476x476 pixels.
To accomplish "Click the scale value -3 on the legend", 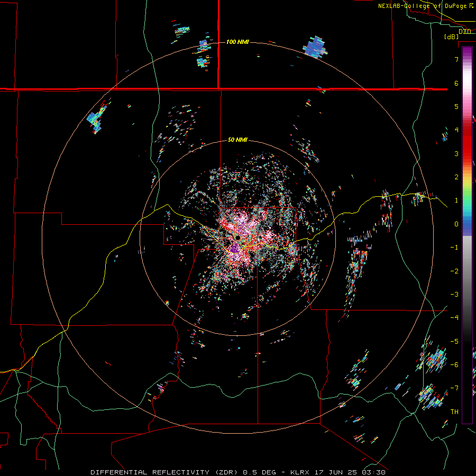I will pos(454,295).
